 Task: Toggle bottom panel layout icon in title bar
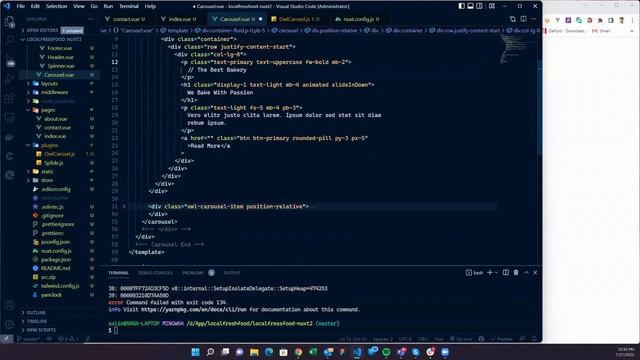point(470,6)
